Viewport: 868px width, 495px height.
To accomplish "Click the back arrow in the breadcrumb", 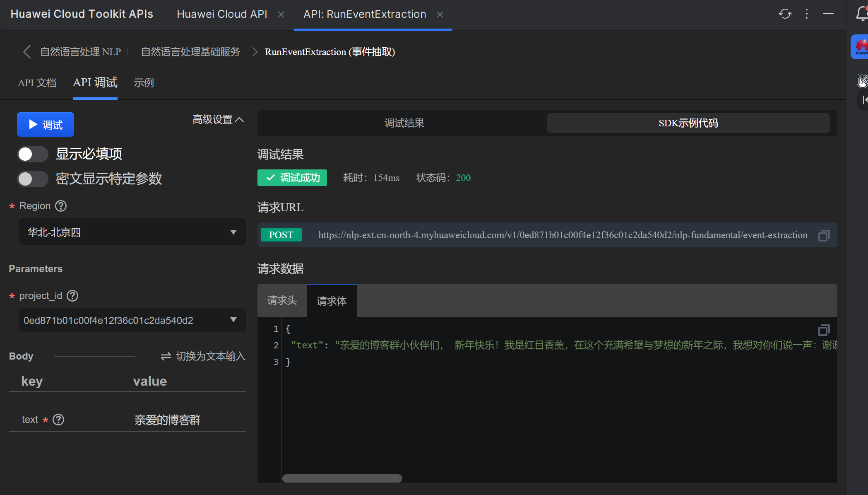I will 27,52.
